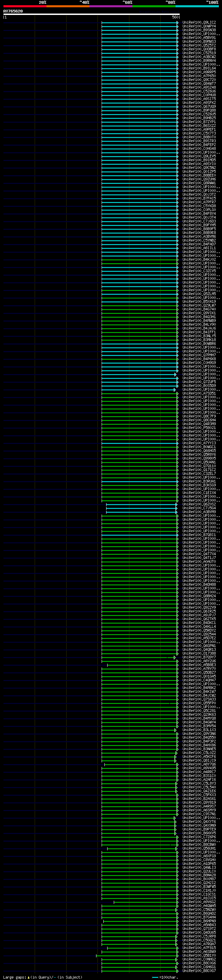This screenshot has height=980, width=222.
Task: Select the UniRef100_C7J5G4 label
Action: (x=199, y=508)
